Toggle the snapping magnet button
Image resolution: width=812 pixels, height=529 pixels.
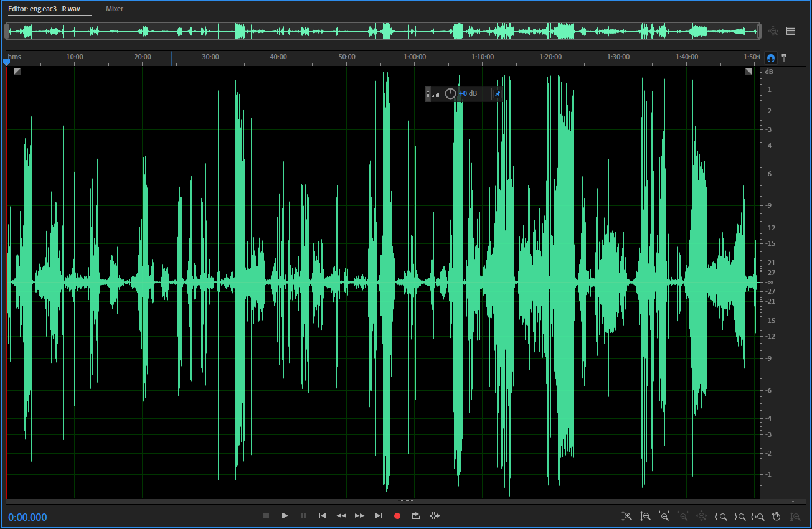[x=771, y=58]
